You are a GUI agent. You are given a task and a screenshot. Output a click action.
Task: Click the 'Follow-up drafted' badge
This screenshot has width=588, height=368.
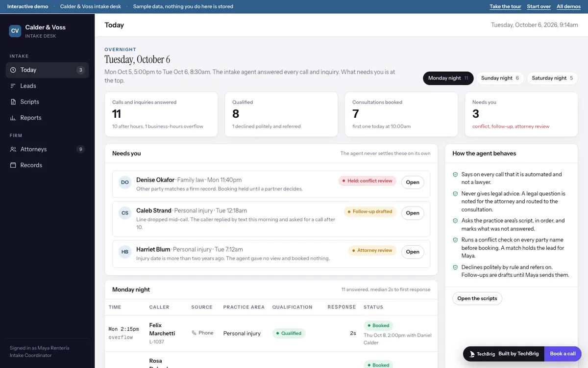(x=370, y=211)
